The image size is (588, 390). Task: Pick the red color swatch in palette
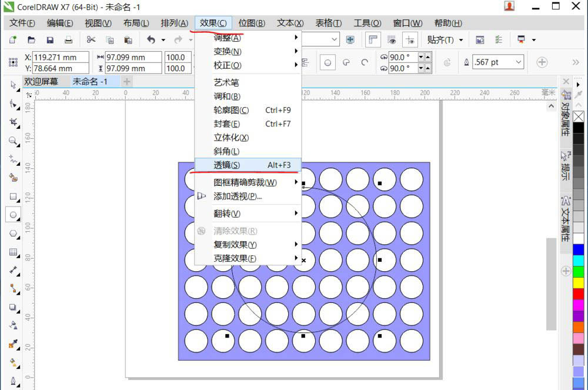click(x=579, y=294)
